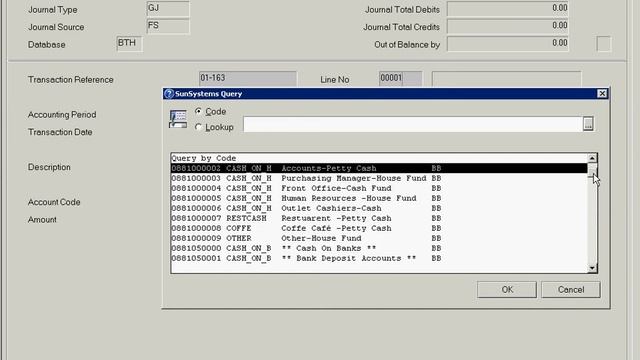Click the Database field showing BTH
The height and width of the screenshot is (360, 640).
[x=129, y=44]
